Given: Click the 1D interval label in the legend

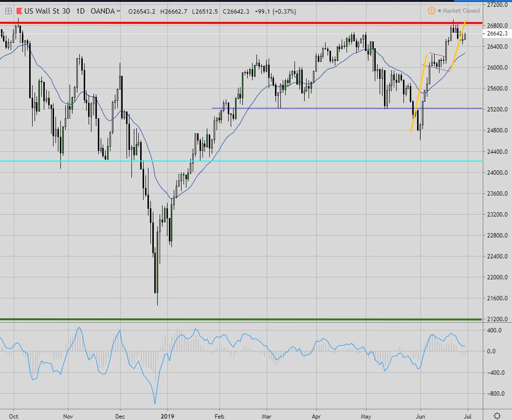Looking at the screenshot, I should pyautogui.click(x=80, y=11).
